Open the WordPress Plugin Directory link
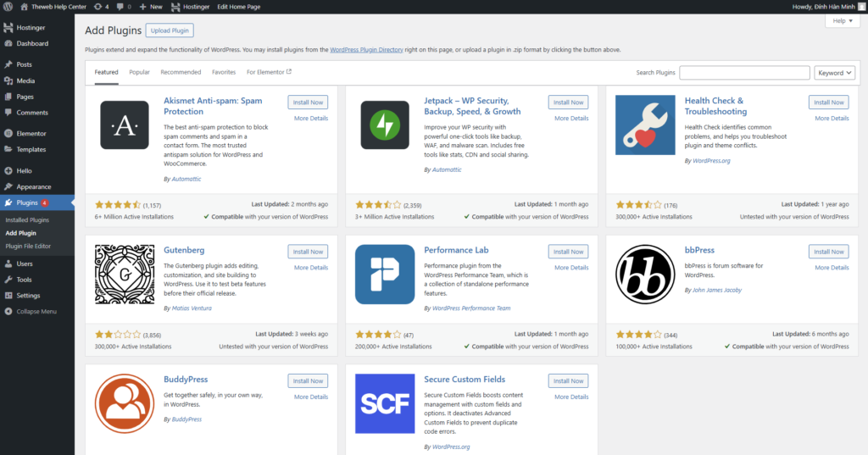This screenshot has height=455, width=868. click(x=366, y=50)
